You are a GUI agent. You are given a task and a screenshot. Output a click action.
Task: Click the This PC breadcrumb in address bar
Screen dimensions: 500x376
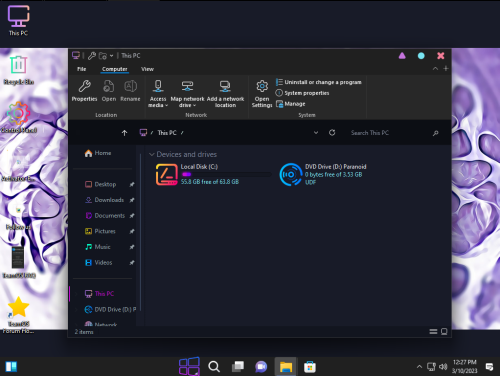coord(167,133)
